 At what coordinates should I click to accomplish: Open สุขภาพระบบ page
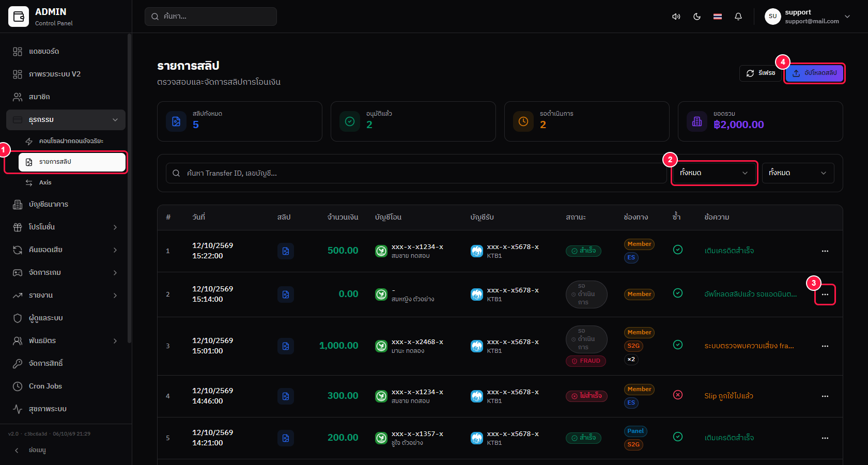click(x=66, y=409)
